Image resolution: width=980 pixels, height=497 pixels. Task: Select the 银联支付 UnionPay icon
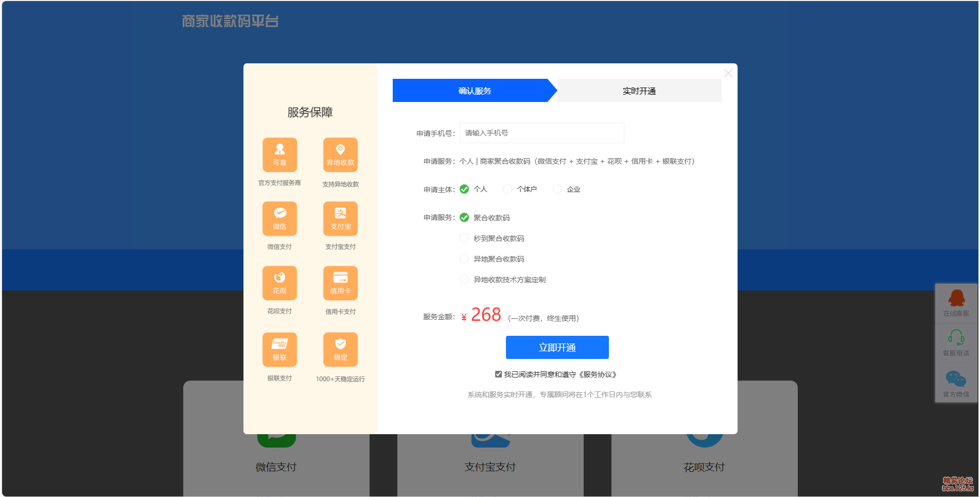click(279, 349)
